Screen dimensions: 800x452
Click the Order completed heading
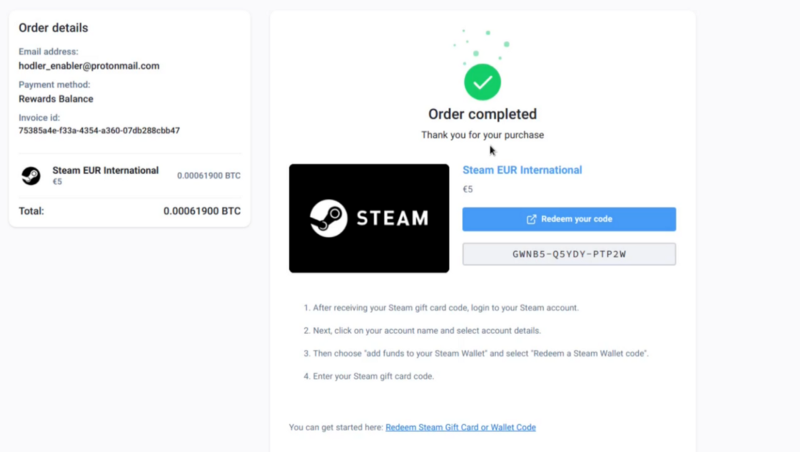click(x=482, y=114)
